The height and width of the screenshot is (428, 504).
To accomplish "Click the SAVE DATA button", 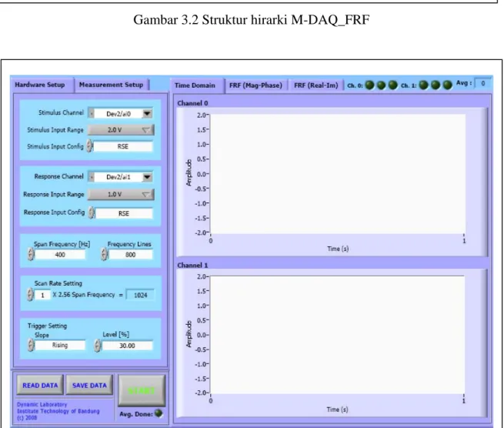I will (89, 385).
